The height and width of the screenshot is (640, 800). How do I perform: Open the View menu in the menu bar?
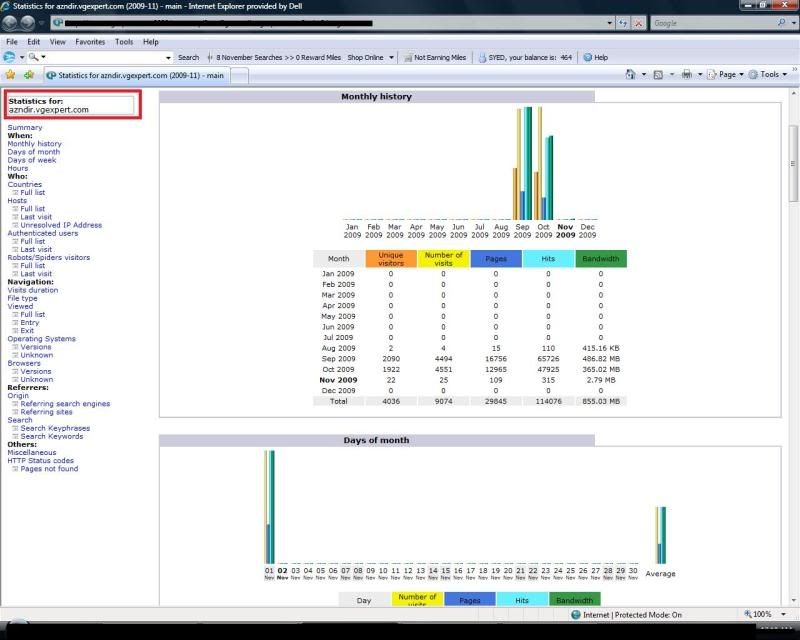pos(57,42)
